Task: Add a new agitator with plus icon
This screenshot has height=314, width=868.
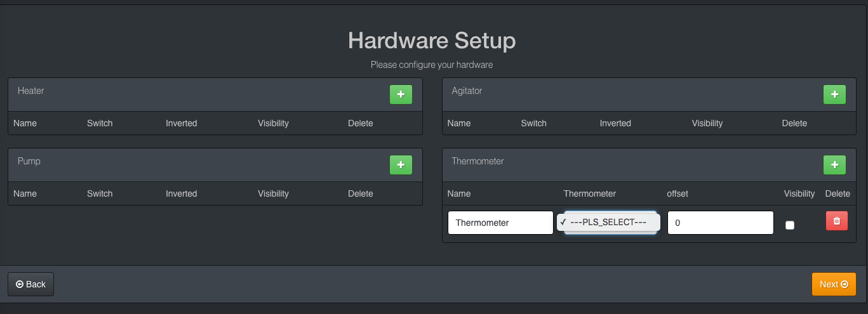Action: coord(834,95)
